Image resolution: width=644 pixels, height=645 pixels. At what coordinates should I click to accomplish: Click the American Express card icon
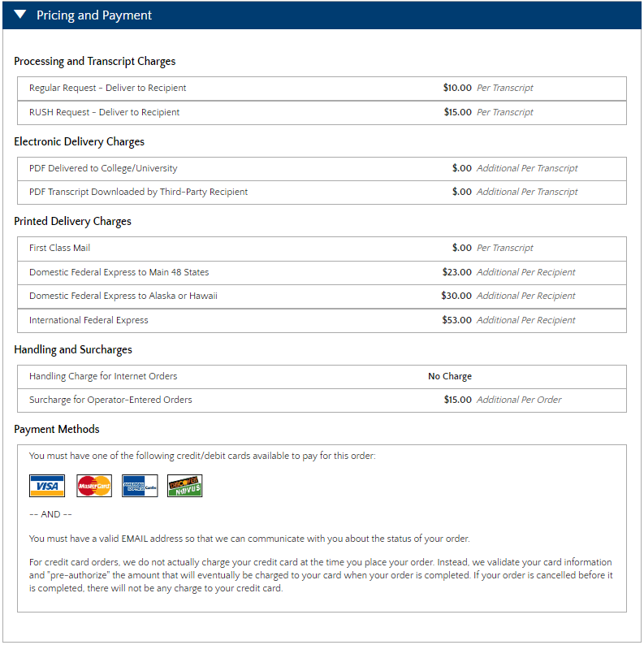tap(140, 486)
